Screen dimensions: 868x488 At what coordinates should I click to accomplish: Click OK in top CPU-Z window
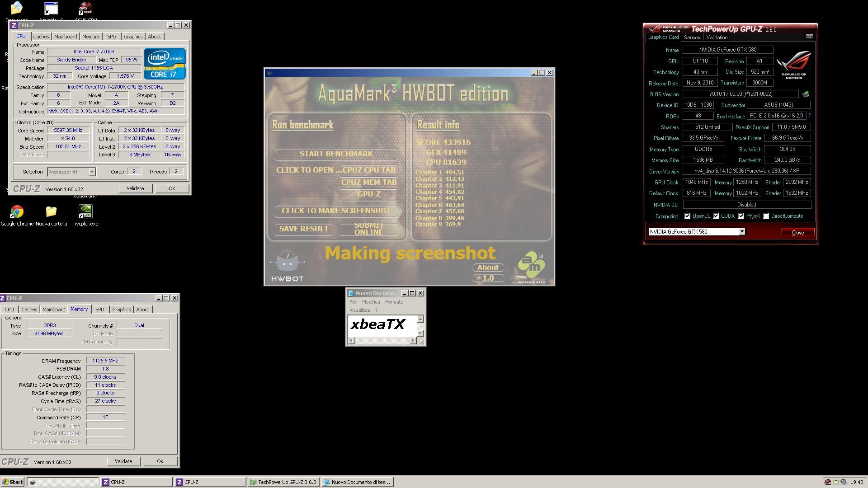pyautogui.click(x=172, y=188)
